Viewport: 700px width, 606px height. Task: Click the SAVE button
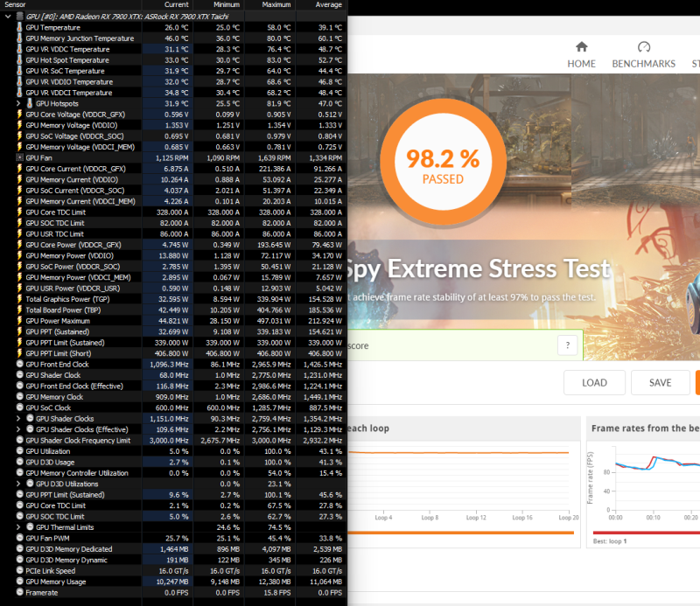[661, 382]
